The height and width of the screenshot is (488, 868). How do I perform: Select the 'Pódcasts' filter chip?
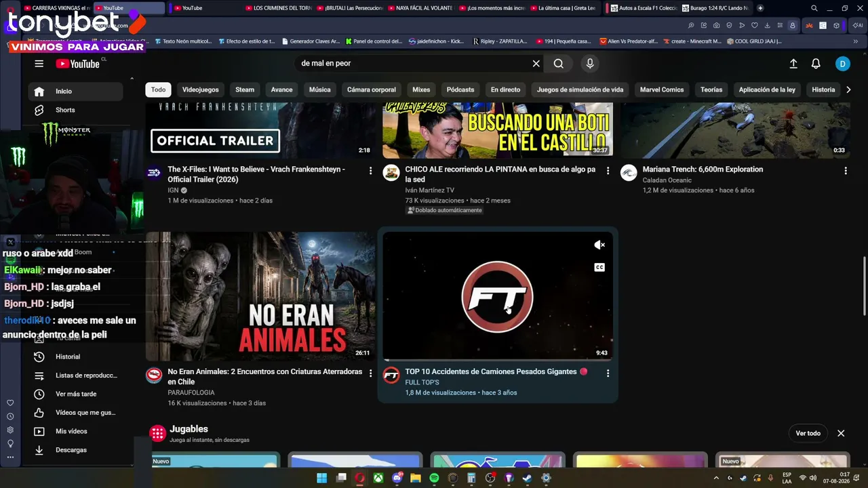point(460,89)
